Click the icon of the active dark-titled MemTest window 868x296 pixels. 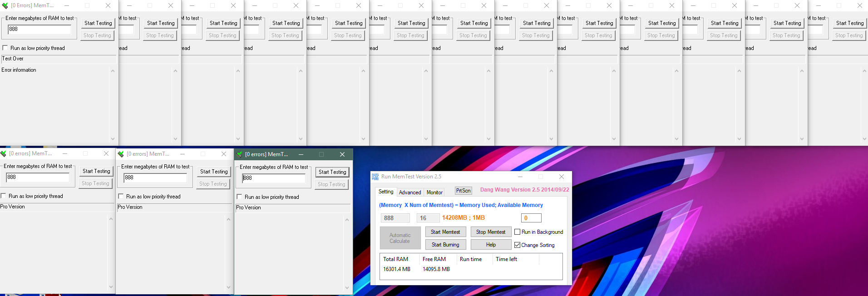[x=239, y=154]
